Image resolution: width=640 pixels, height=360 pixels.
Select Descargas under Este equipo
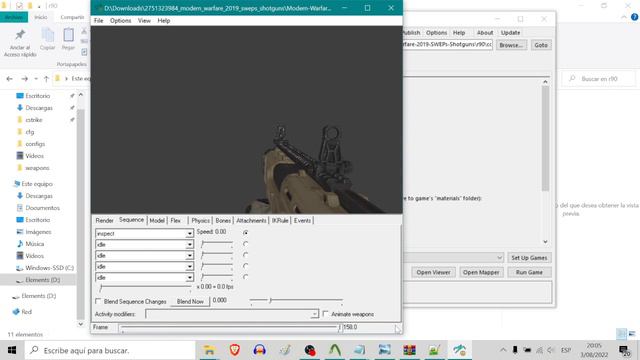(39, 196)
